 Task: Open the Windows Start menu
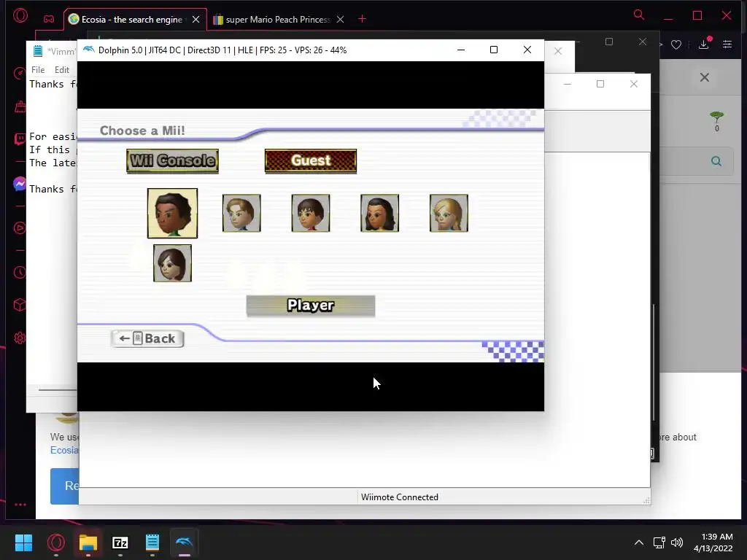click(x=23, y=542)
